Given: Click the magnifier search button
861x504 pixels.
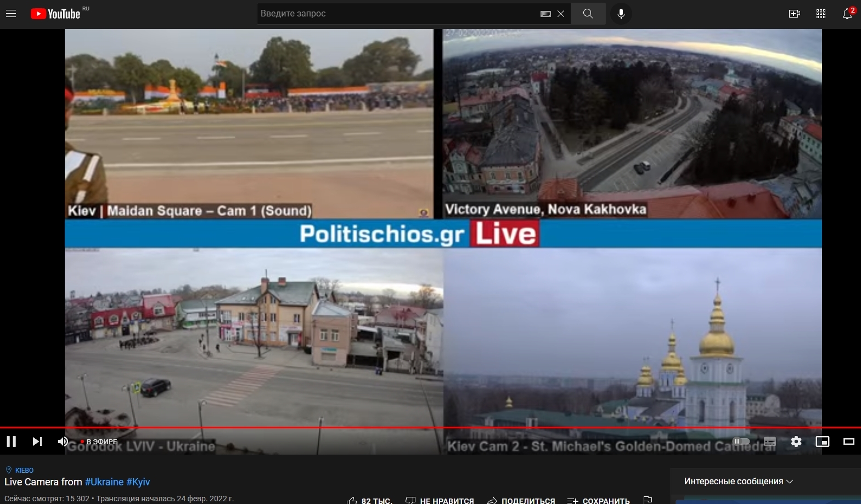Looking at the screenshot, I should point(588,14).
